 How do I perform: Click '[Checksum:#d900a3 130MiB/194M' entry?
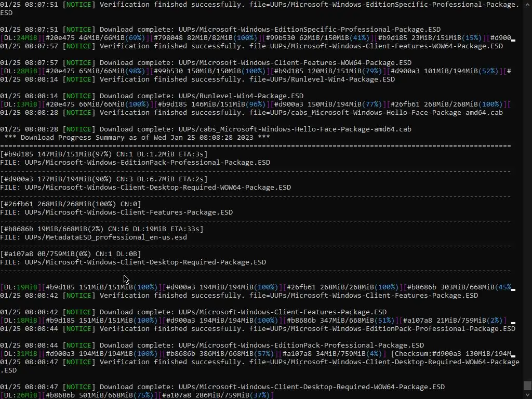451,353
